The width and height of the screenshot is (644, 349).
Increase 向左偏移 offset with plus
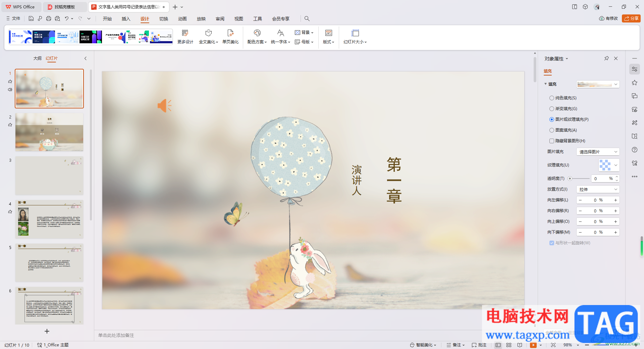tap(615, 200)
